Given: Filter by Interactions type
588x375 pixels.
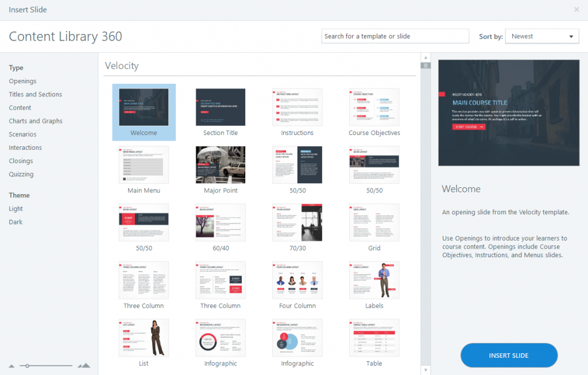Looking at the screenshot, I should [25, 148].
